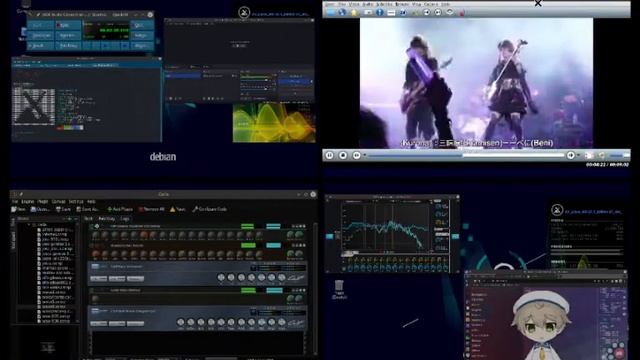Stop playback in the media player
This screenshot has width=640, height=360.
click(343, 156)
